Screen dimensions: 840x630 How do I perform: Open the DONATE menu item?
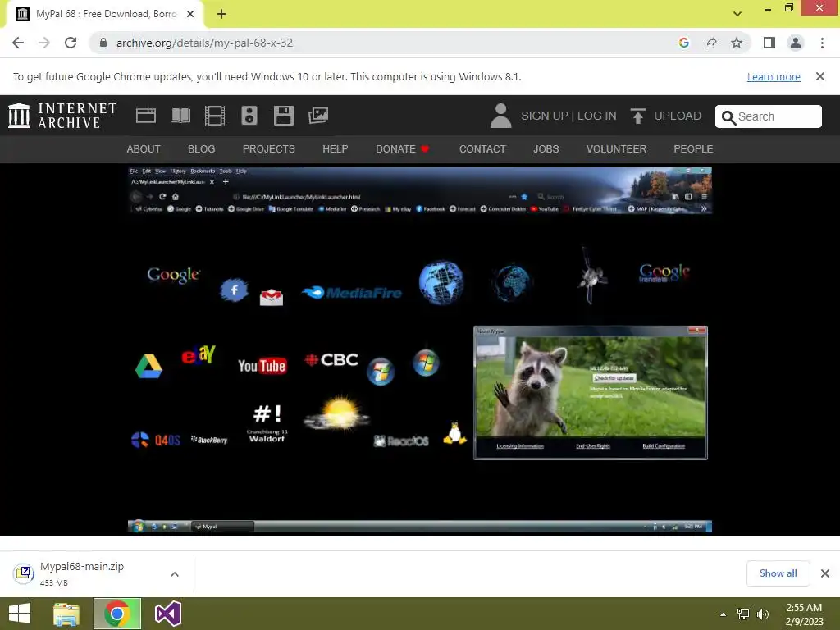click(402, 149)
